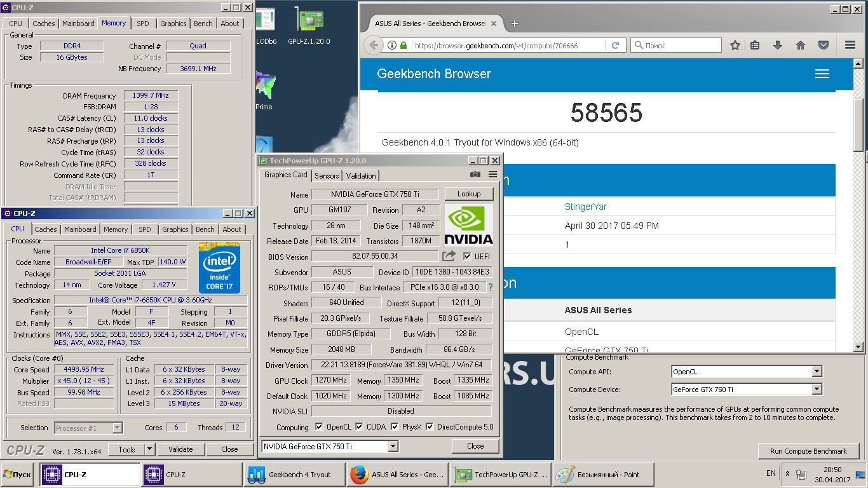Click the Bus Interface question mark icon

[491, 287]
